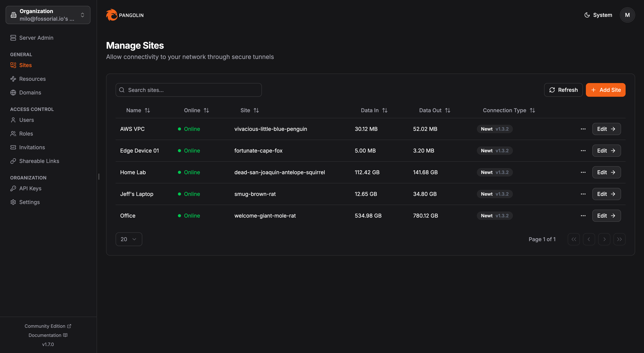
Task: Click the Pangolin logo icon
Action: click(111, 15)
